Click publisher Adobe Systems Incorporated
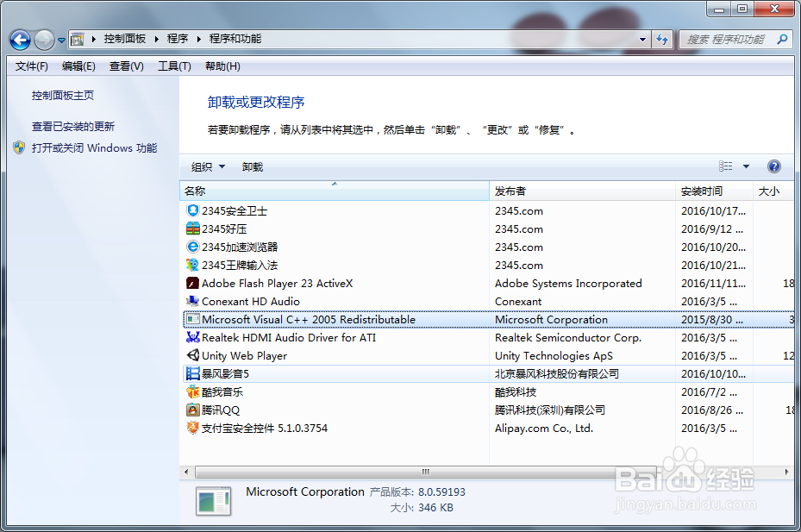 [568, 283]
